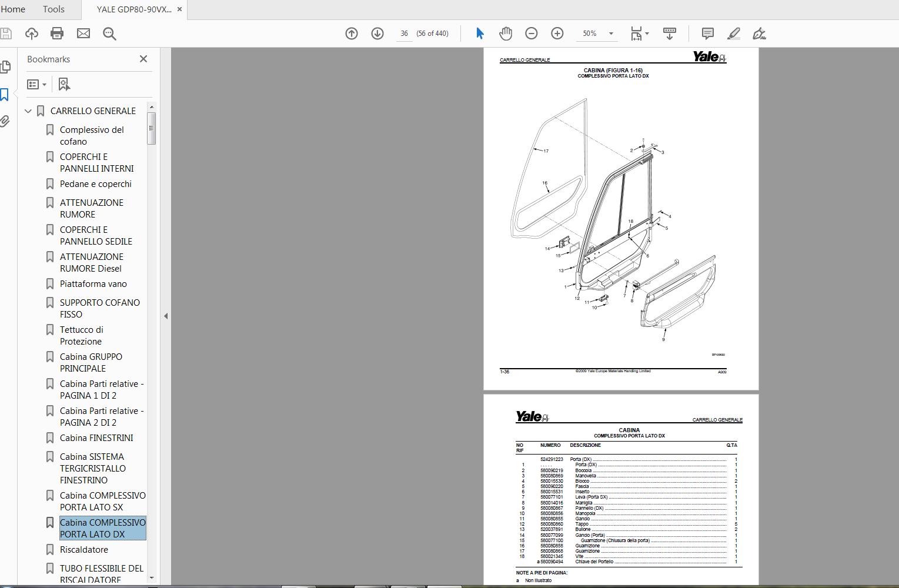Add a comment with the note icon
The width and height of the screenshot is (899, 588).
708,34
